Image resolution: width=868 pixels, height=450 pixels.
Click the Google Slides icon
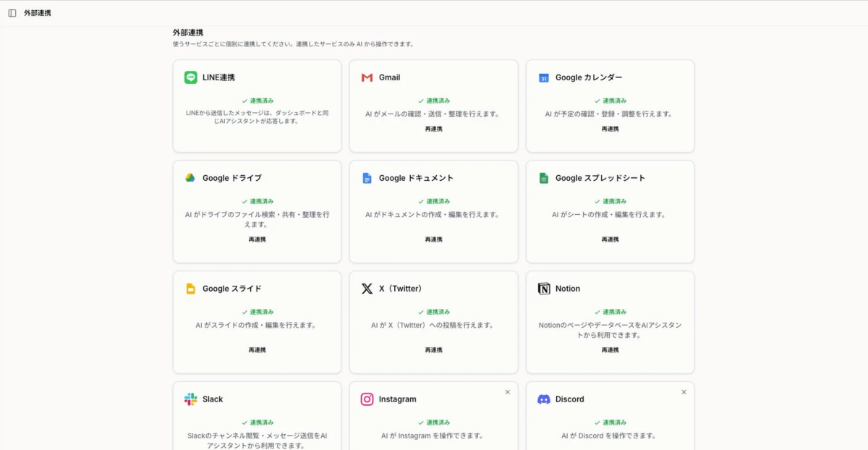[x=190, y=289]
